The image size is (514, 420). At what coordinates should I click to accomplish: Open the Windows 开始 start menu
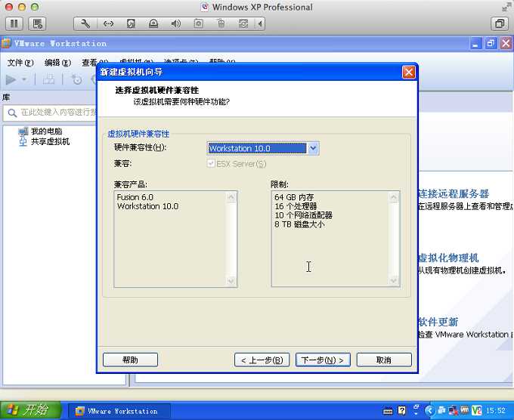31,410
